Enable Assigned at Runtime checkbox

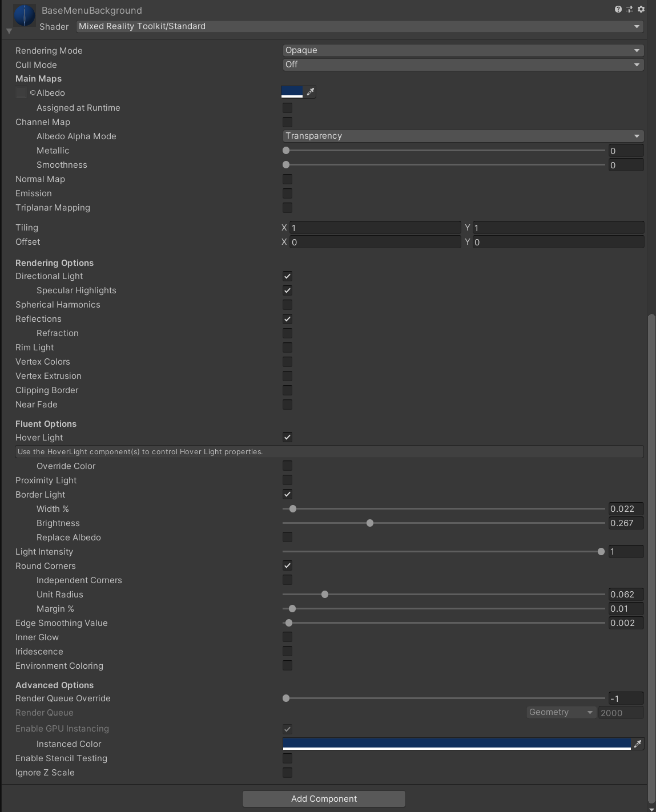(287, 107)
